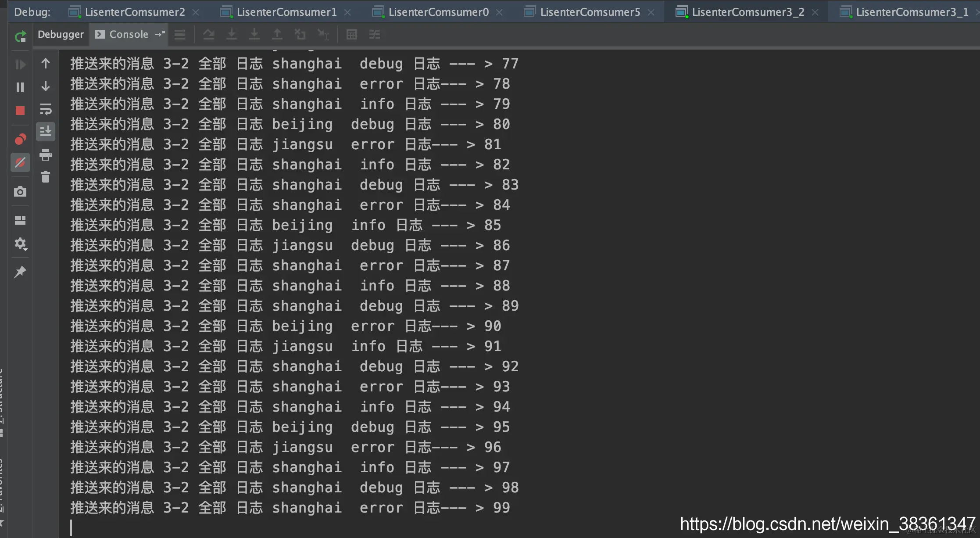Toggle soft-wrap for console lines
The width and height of the screenshot is (980, 538).
pos(46,108)
